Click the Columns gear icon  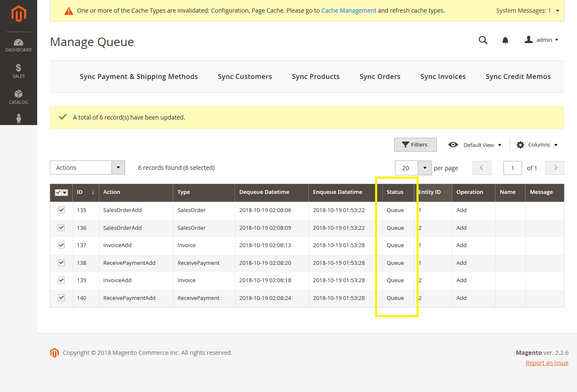click(x=520, y=145)
